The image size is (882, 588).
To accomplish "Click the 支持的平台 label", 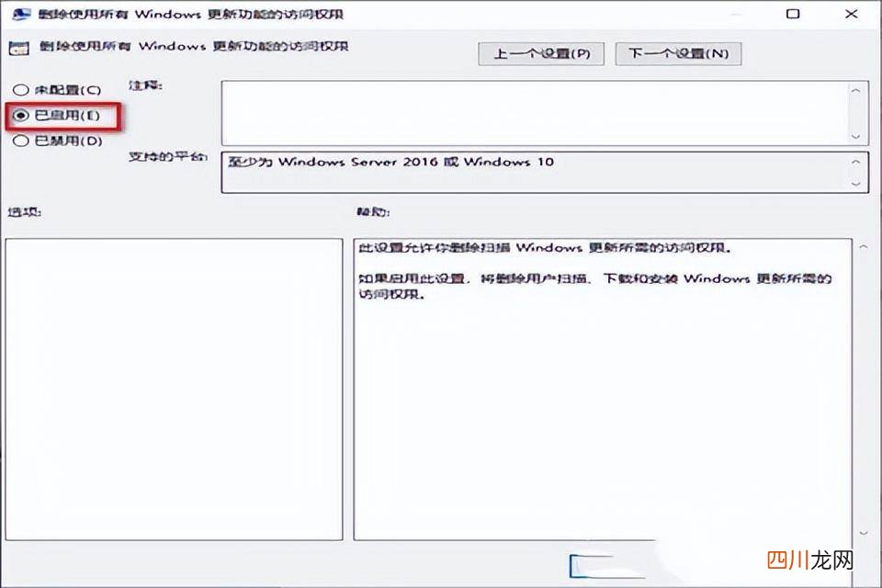I will pyautogui.click(x=167, y=156).
